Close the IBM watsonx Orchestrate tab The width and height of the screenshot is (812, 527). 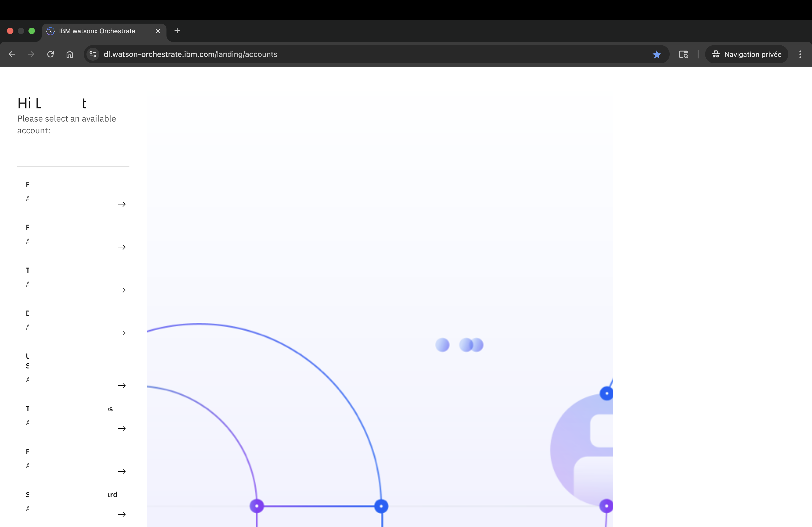point(158,31)
